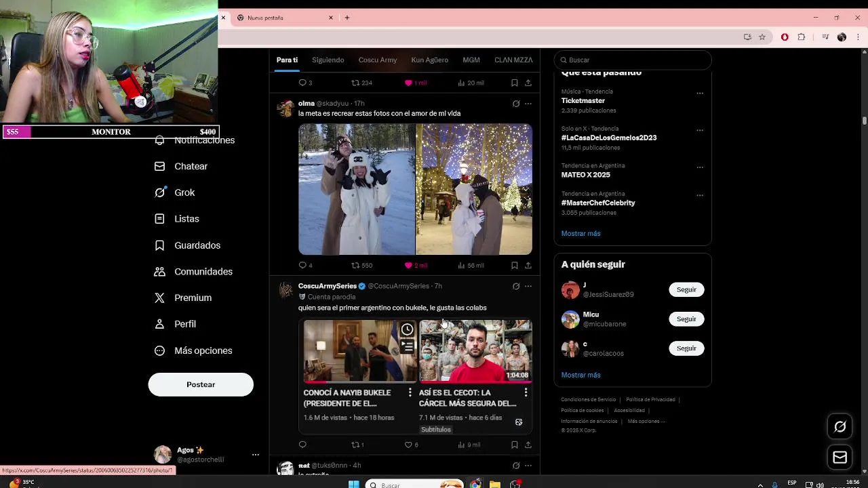Viewport: 868px width, 488px height.
Task: Open options for #MasterChefCelebrity trend
Action: tap(700, 195)
